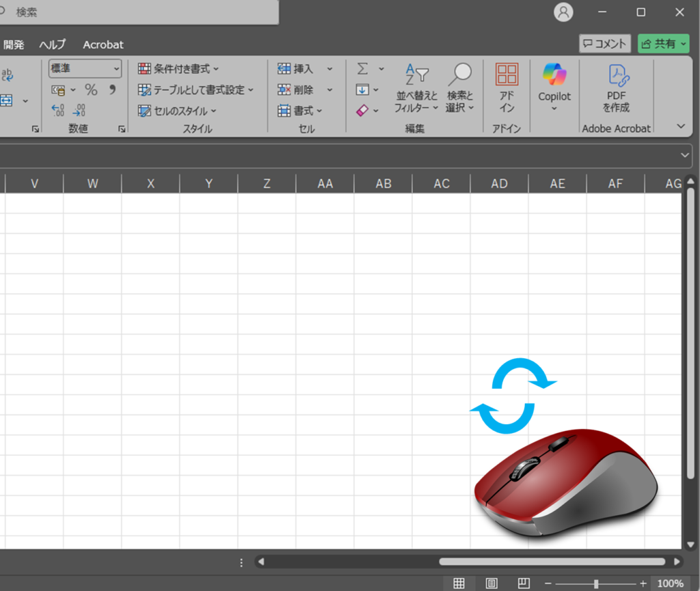Click the eraser clear icon
The image size is (700, 591).
[362, 111]
